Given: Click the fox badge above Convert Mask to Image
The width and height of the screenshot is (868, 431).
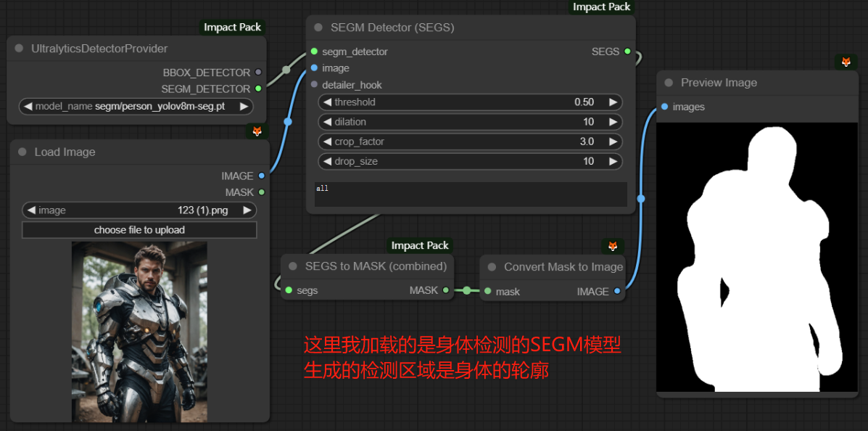Looking at the screenshot, I should (613, 246).
